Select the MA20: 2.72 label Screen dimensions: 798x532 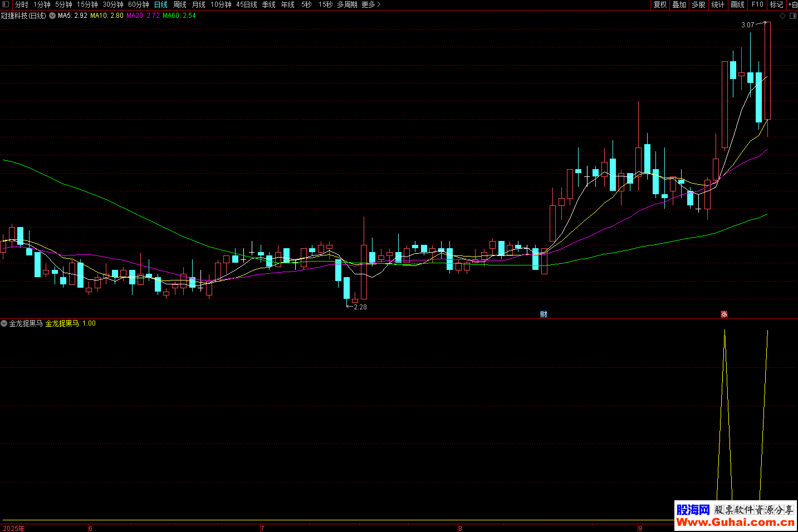[143, 16]
